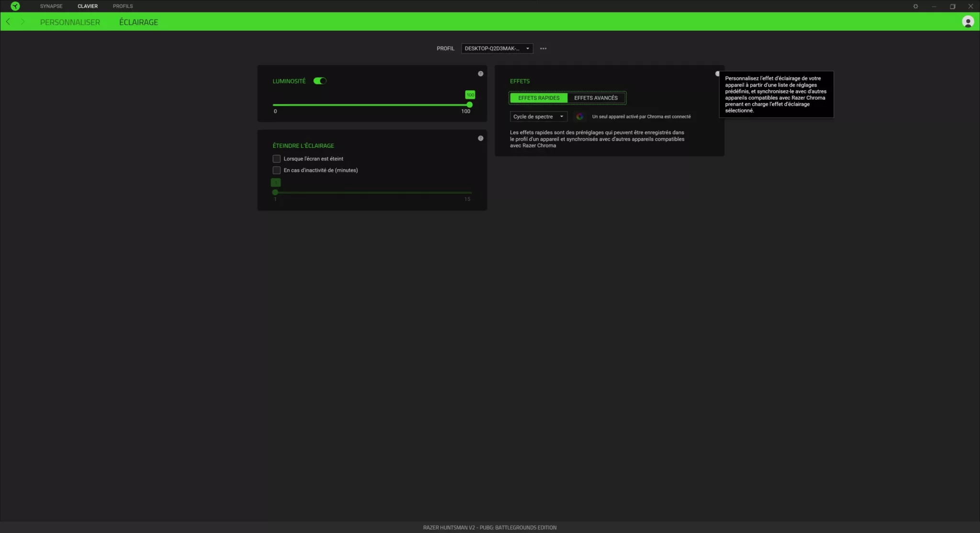Open profile options via the ellipsis button
The height and width of the screenshot is (533, 980).
pyautogui.click(x=543, y=48)
